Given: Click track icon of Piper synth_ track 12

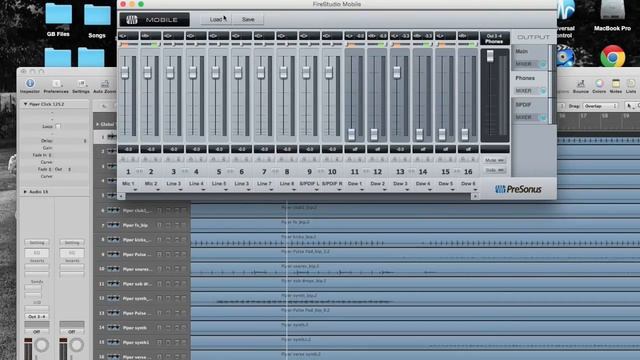Looking at the screenshot, I should 113,298.
